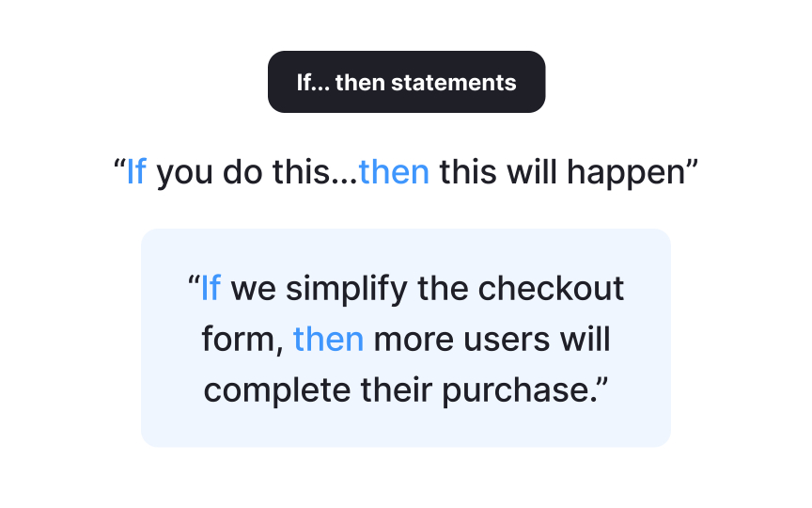Select the blue "If" inside the example card
Screen dimensions: 812x508
[211, 288]
